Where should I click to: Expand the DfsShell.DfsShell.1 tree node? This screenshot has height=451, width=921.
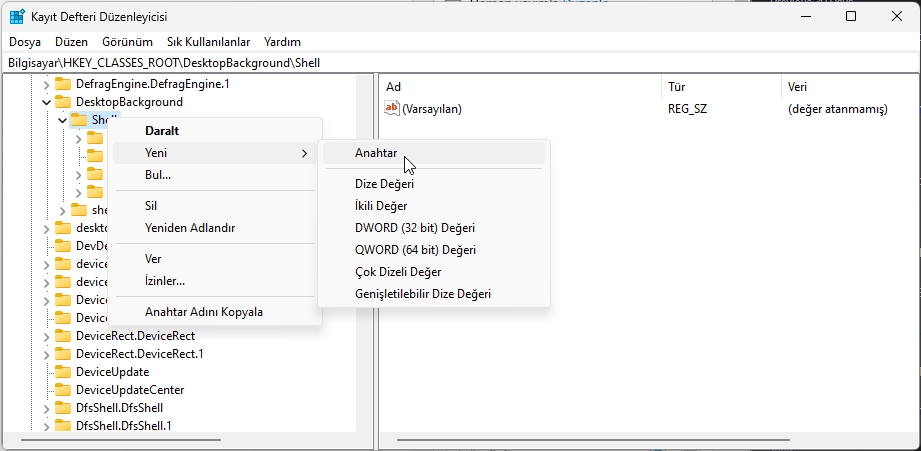click(x=46, y=426)
